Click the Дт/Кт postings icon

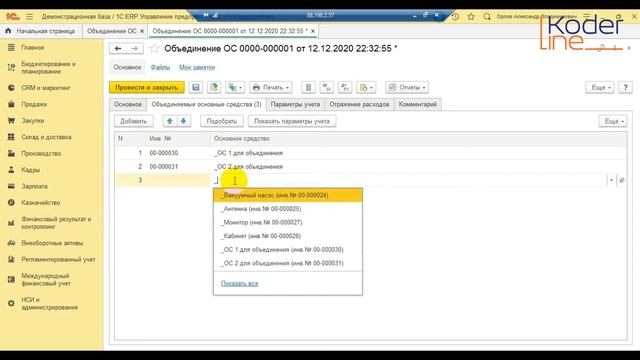pyautogui.click(x=327, y=87)
